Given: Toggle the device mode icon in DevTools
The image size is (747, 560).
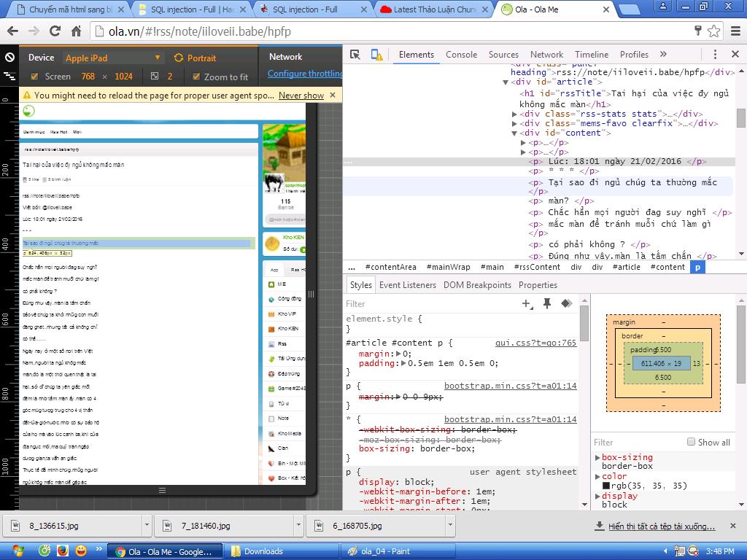Looking at the screenshot, I should (x=376, y=55).
